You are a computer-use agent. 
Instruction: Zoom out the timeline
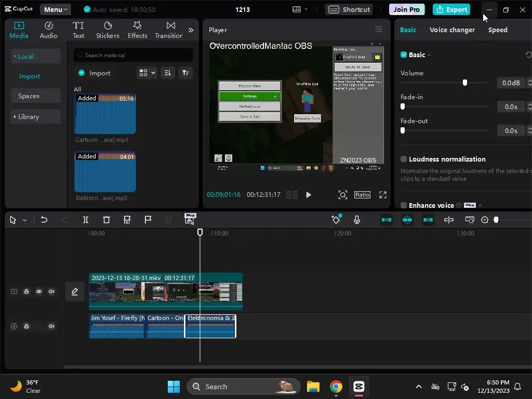(485, 220)
